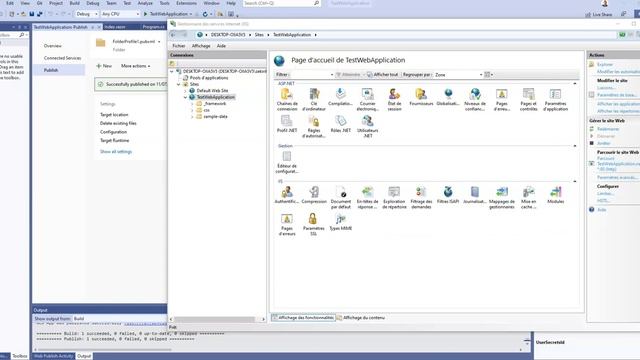Open Paramètres SSL lock icon
This screenshot has width=640, height=360.
pos(313,224)
